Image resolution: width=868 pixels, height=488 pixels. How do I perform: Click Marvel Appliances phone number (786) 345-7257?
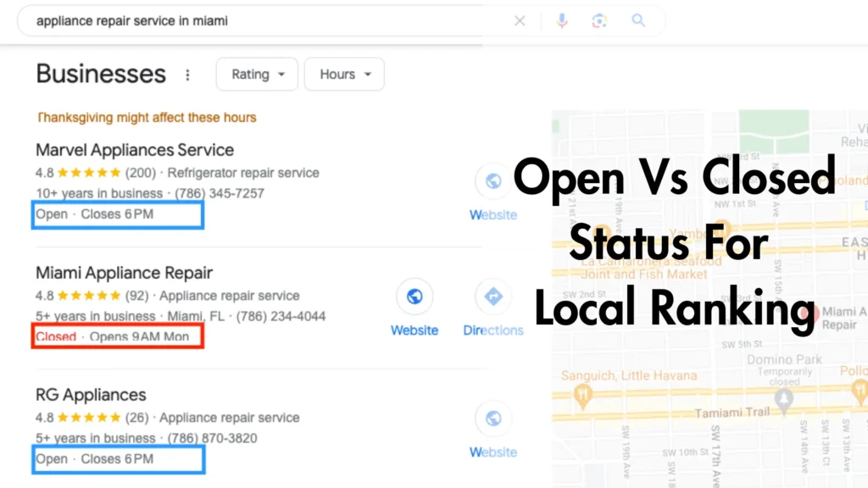(x=220, y=194)
